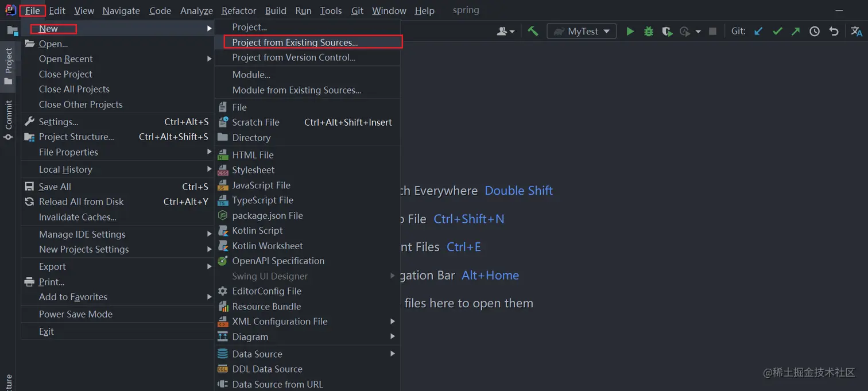Open the MyTest run configuration dropdown
This screenshot has width=868, height=391.
pyautogui.click(x=582, y=32)
